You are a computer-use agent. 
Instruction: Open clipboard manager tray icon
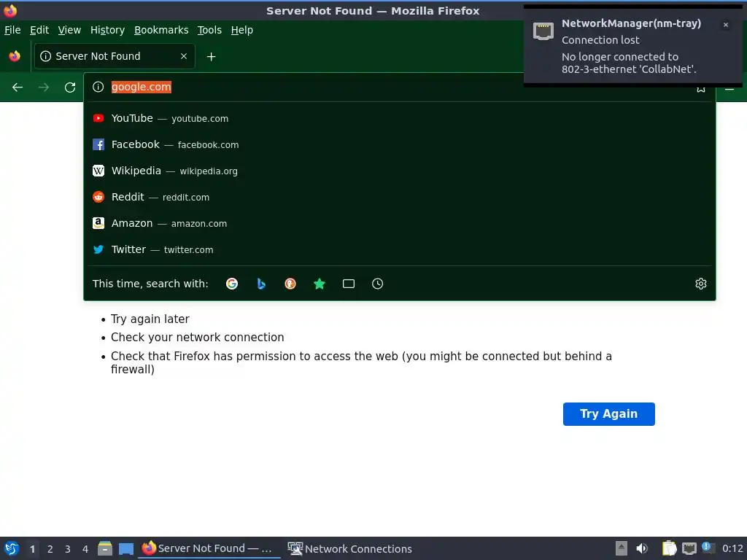[x=669, y=548]
